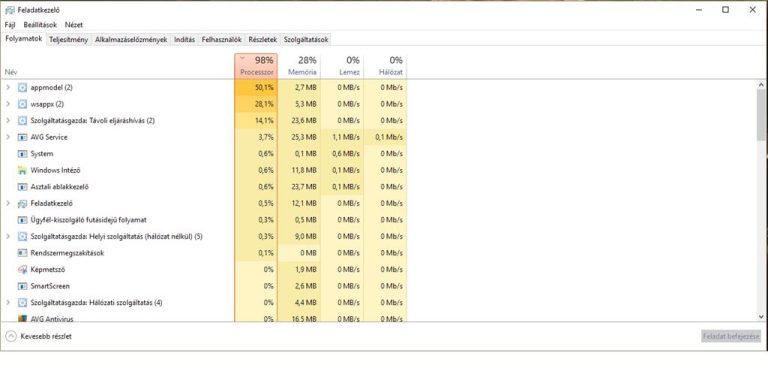
Task: Click the AVG Service icon
Action: coord(22,137)
